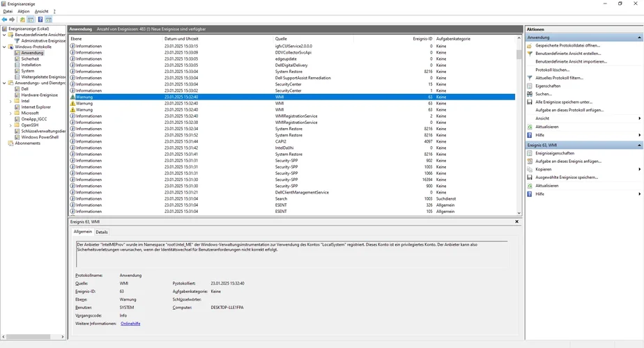644x348 pixels.
Task: Collapse the 'Anwendung' actions section
Action: point(639,38)
